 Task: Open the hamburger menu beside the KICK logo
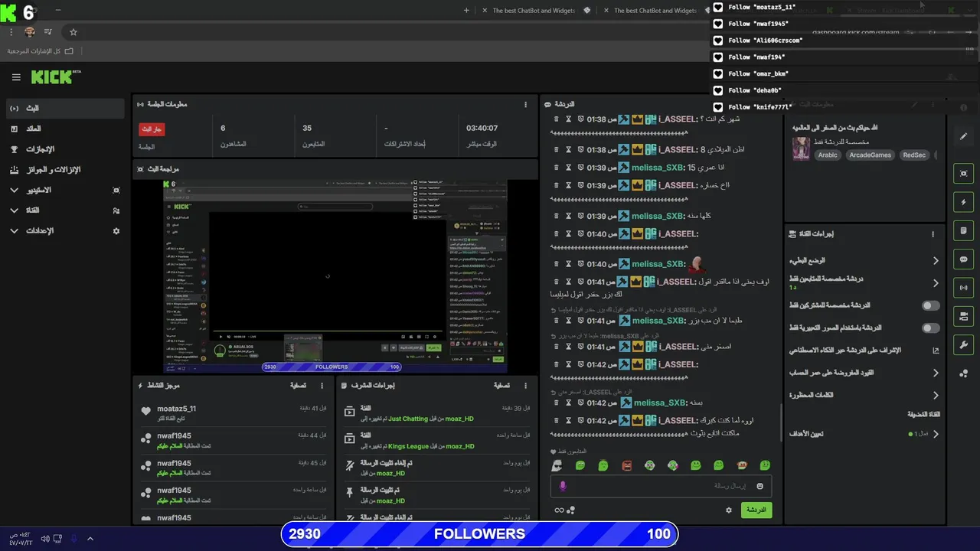click(x=16, y=77)
